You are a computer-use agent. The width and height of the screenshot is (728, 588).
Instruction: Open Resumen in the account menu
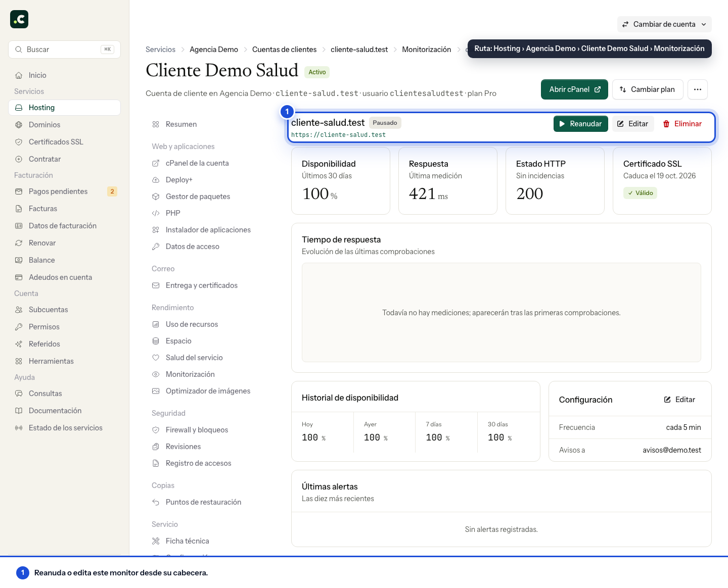pyautogui.click(x=209, y=124)
